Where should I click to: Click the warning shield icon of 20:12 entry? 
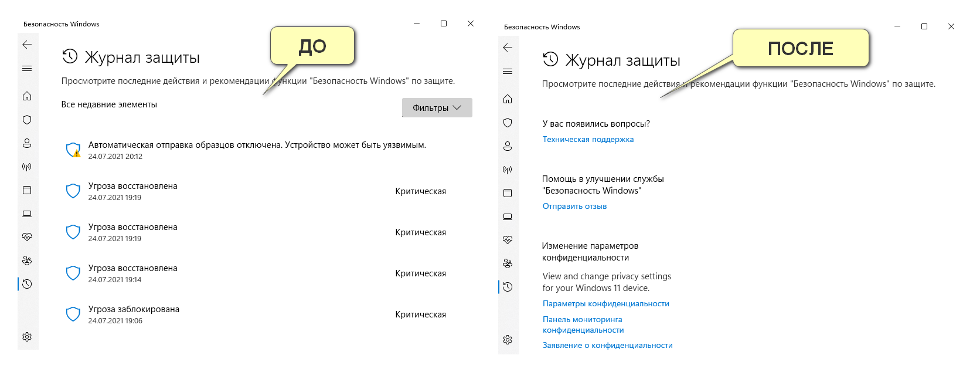click(x=73, y=150)
